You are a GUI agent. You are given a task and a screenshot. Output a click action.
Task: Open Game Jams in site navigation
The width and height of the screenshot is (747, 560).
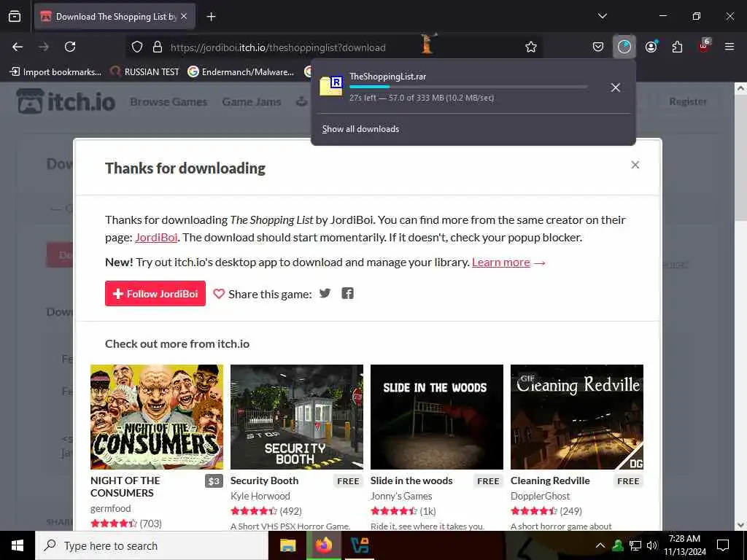[x=252, y=101]
